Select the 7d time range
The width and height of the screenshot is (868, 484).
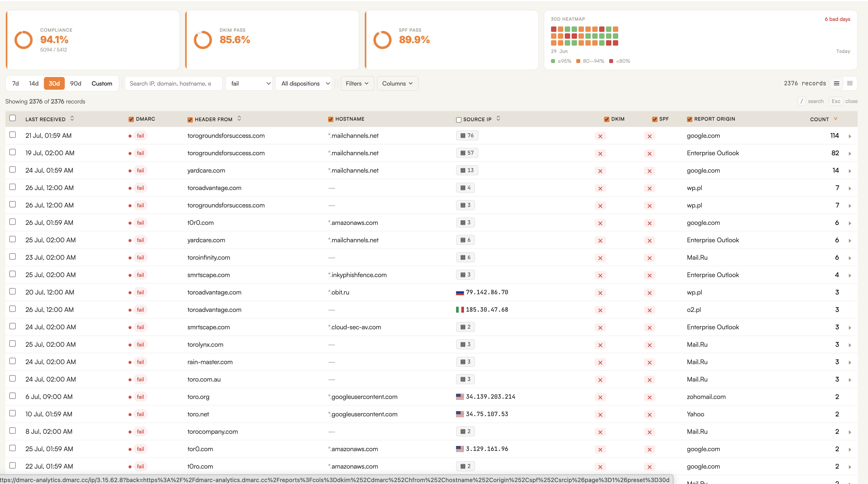[15, 84]
